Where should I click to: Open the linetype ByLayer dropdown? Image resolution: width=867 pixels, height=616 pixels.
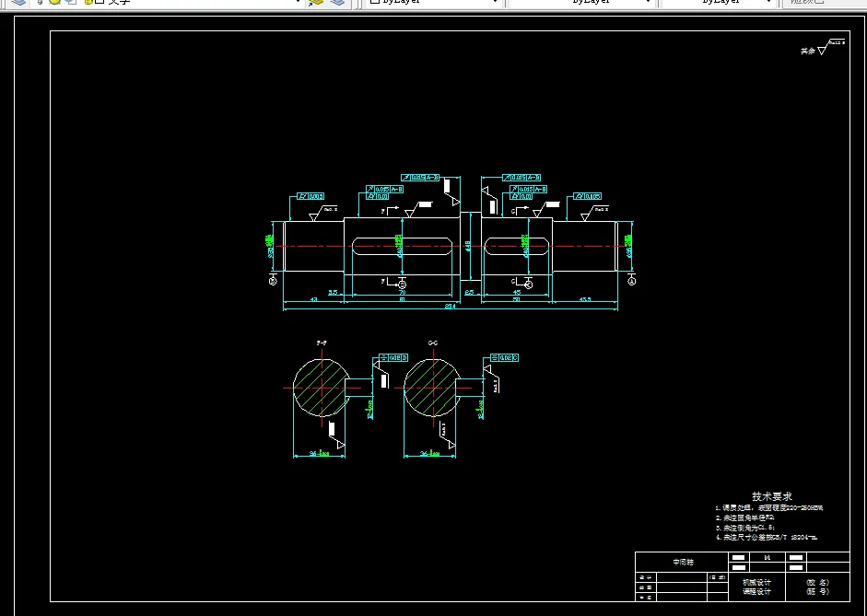click(x=580, y=2)
